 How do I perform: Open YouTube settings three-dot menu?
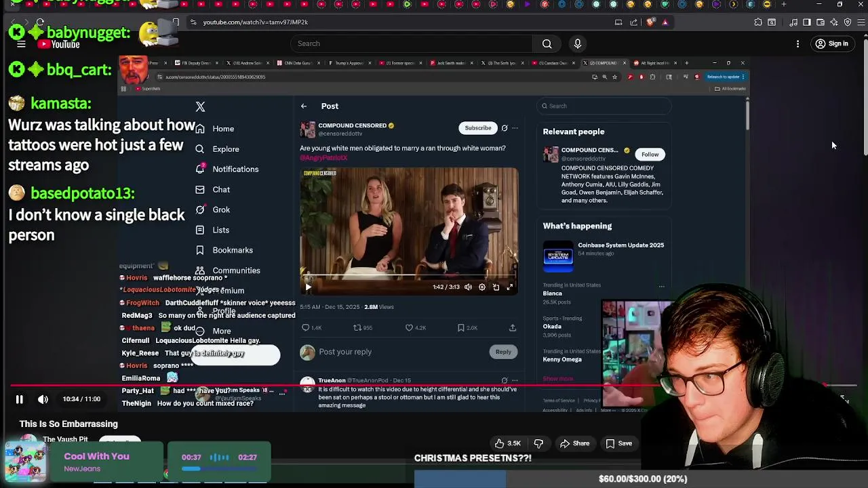pos(797,44)
